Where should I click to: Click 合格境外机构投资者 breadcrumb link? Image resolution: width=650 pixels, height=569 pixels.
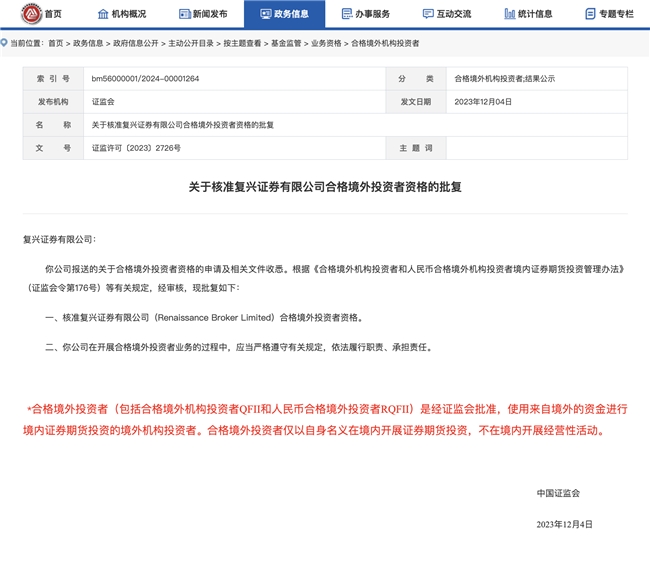tap(385, 43)
